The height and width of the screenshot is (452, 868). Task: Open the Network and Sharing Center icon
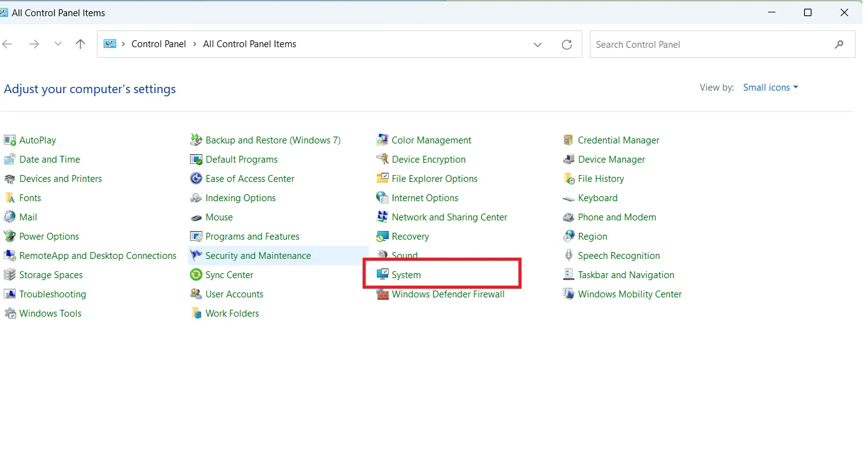coord(449,217)
